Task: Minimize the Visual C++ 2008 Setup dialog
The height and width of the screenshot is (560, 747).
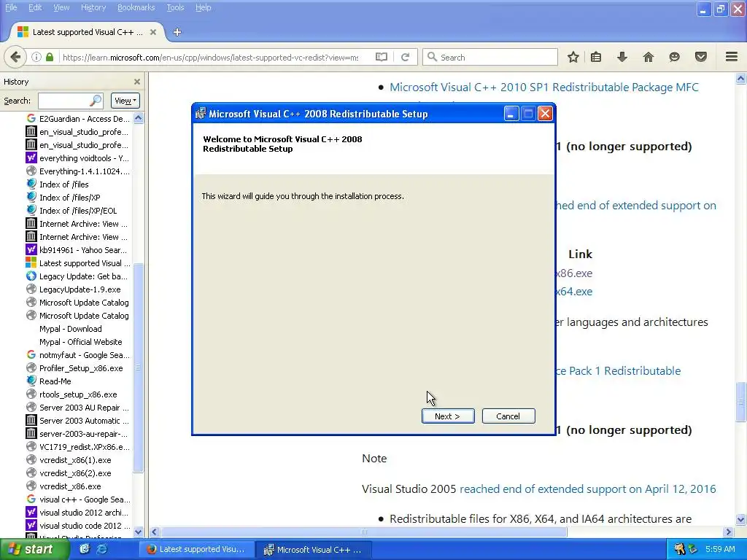Action: point(511,114)
